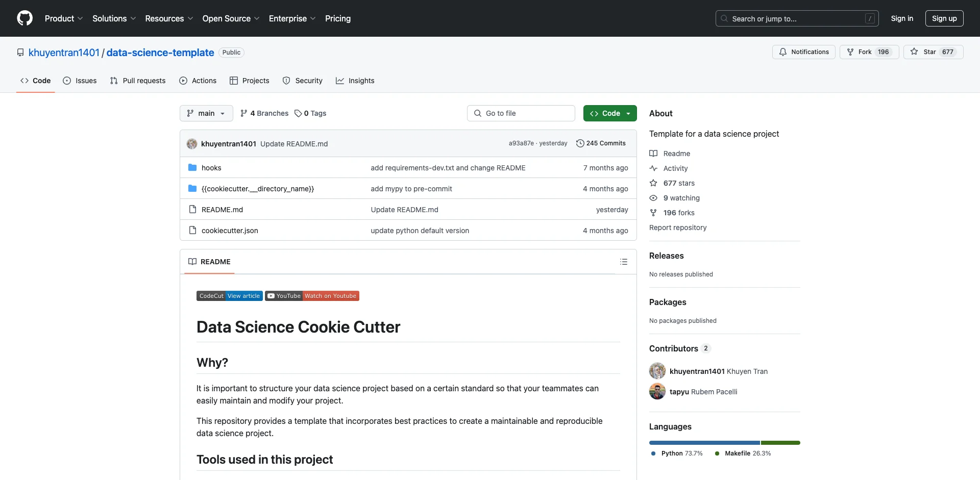The width and height of the screenshot is (980, 480).
Task: Click the Sign up button
Action: click(x=944, y=18)
